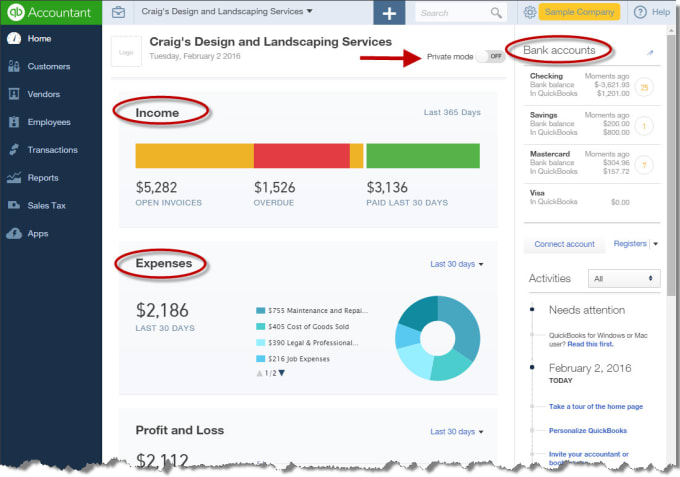
Task: Expand the Registers dropdown arrow
Action: coord(655,244)
